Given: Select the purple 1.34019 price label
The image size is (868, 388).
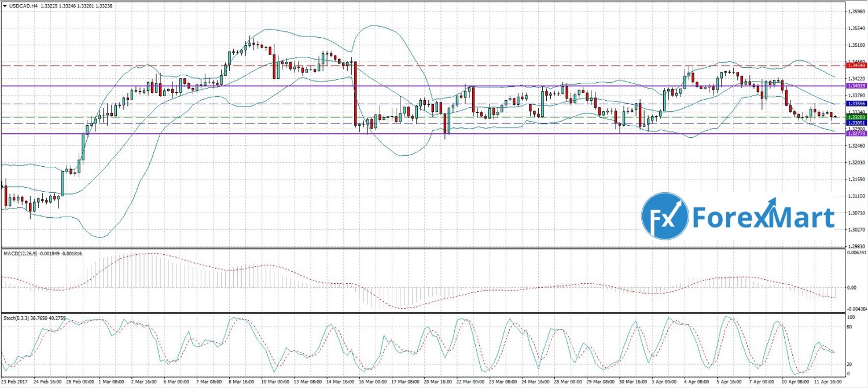Looking at the screenshot, I should coord(856,86).
